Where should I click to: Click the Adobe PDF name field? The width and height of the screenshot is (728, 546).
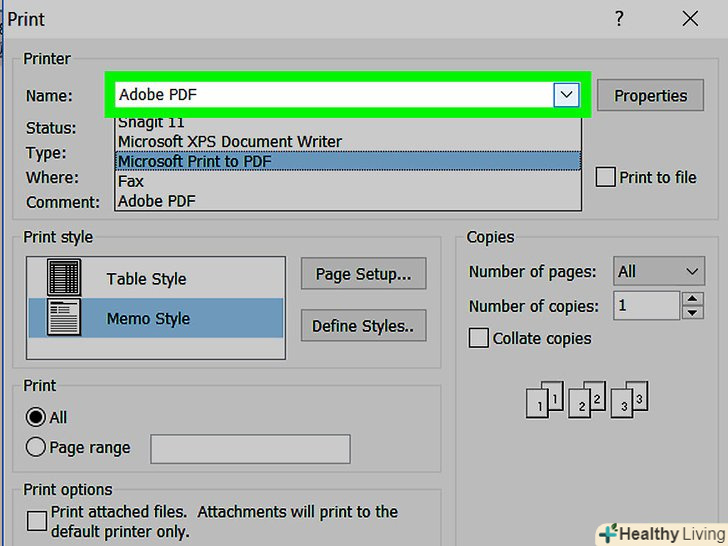(334, 95)
